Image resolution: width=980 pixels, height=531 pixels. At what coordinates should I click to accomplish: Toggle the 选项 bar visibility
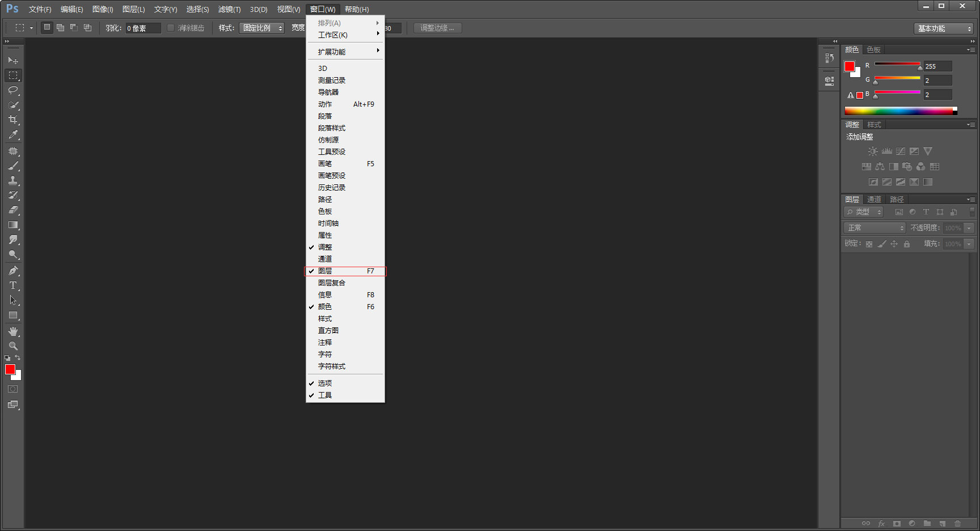[345, 383]
